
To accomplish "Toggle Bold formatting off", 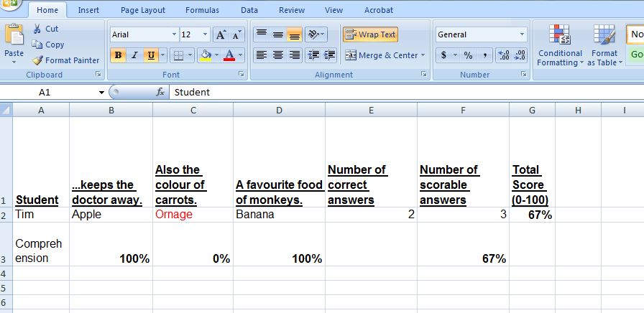I will point(118,55).
